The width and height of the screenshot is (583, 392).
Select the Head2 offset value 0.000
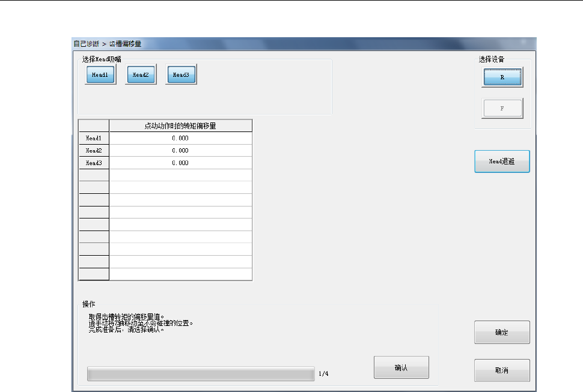click(x=180, y=150)
